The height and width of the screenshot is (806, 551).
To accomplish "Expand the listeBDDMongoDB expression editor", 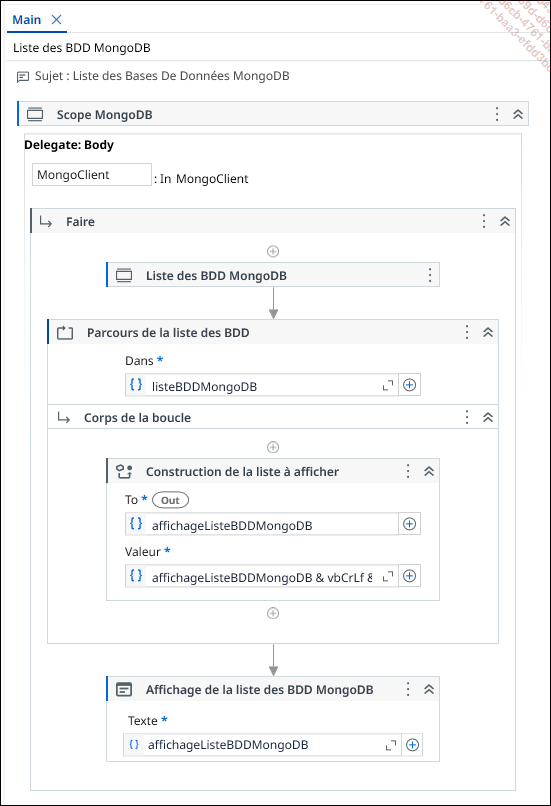I will coord(388,385).
